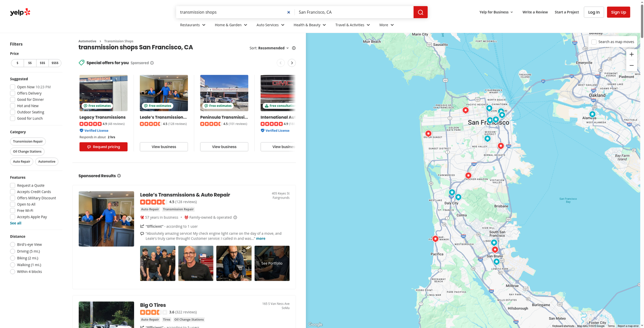Click the Automotive breadcrumb link

pyautogui.click(x=87, y=41)
